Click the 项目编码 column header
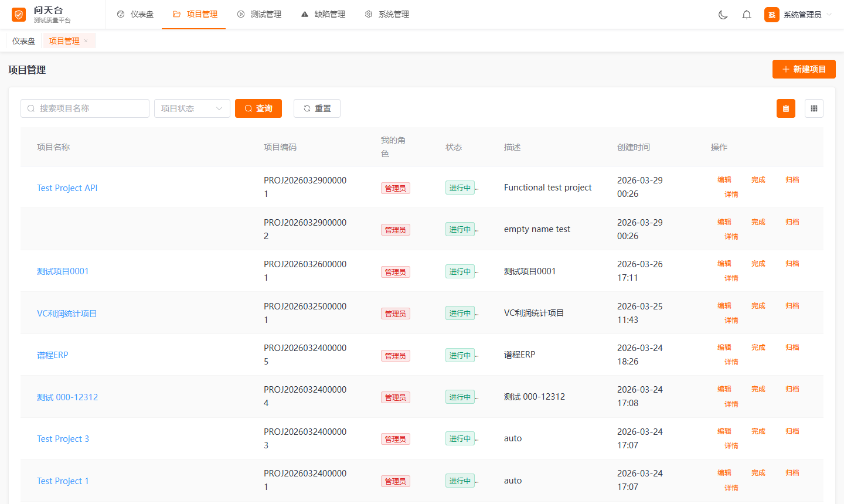This screenshot has width=844, height=504. pos(280,147)
